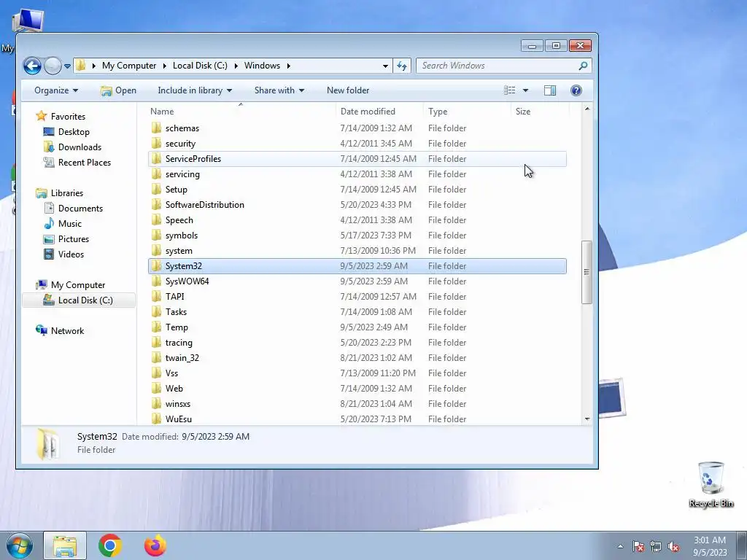
Task: Click the refresh icon beside address bar
Action: 402,66
